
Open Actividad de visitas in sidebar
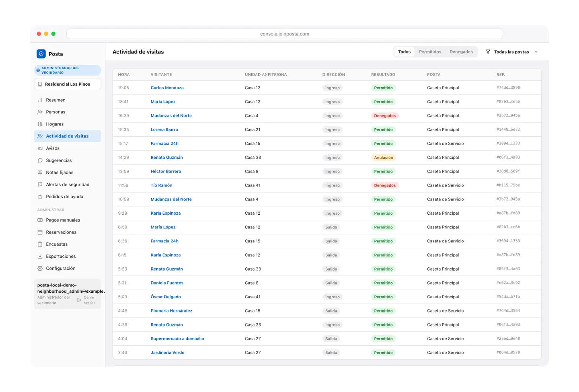coord(68,136)
